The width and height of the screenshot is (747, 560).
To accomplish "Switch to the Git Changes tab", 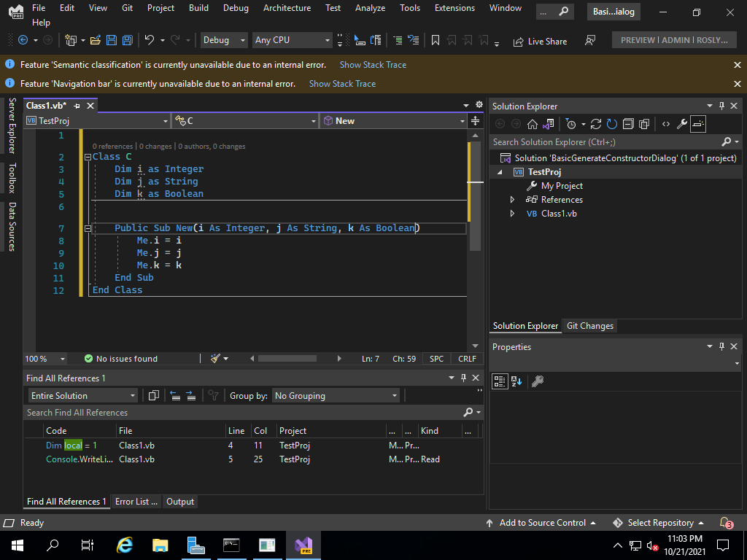I will (589, 326).
